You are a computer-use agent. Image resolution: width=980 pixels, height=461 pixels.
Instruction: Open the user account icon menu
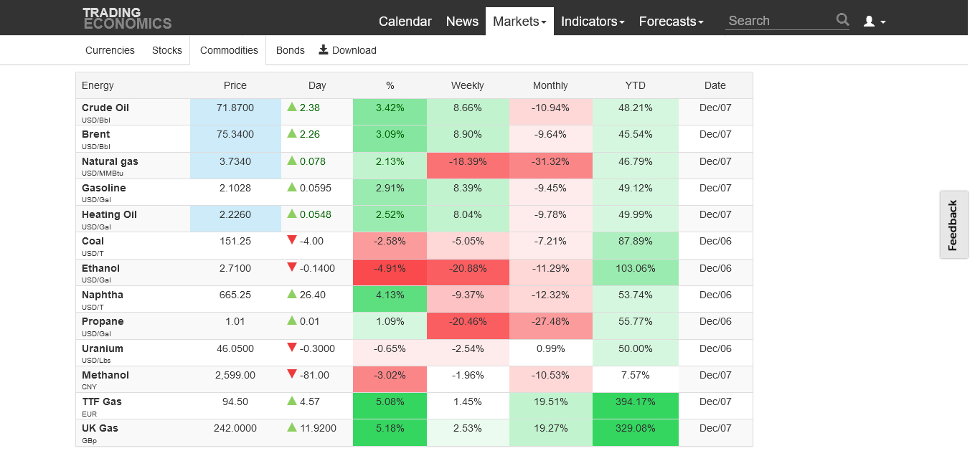click(x=874, y=22)
